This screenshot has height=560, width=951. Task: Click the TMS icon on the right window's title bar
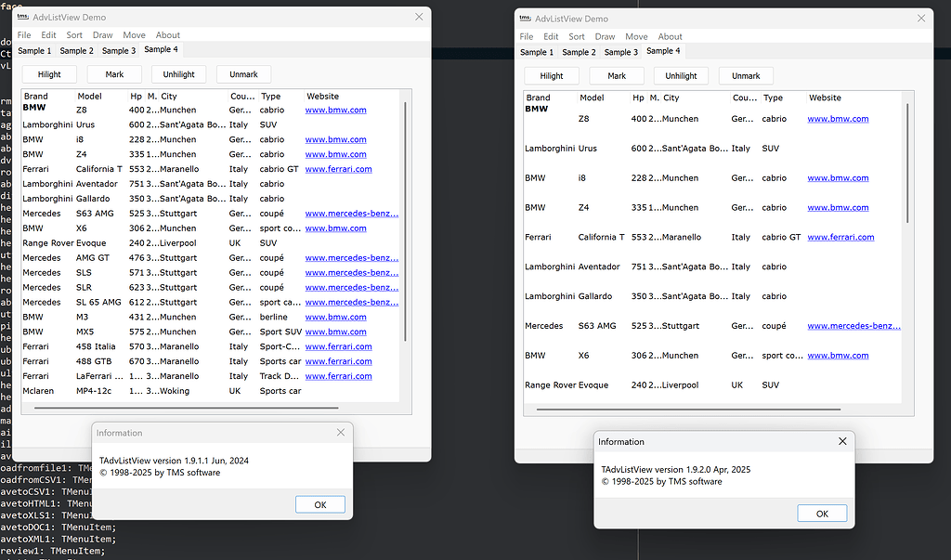[x=525, y=17]
